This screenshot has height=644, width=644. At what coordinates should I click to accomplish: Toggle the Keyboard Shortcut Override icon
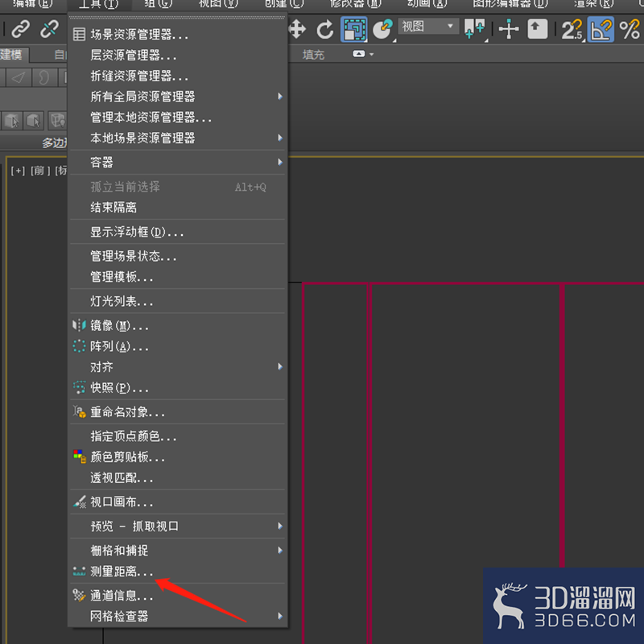[537, 29]
